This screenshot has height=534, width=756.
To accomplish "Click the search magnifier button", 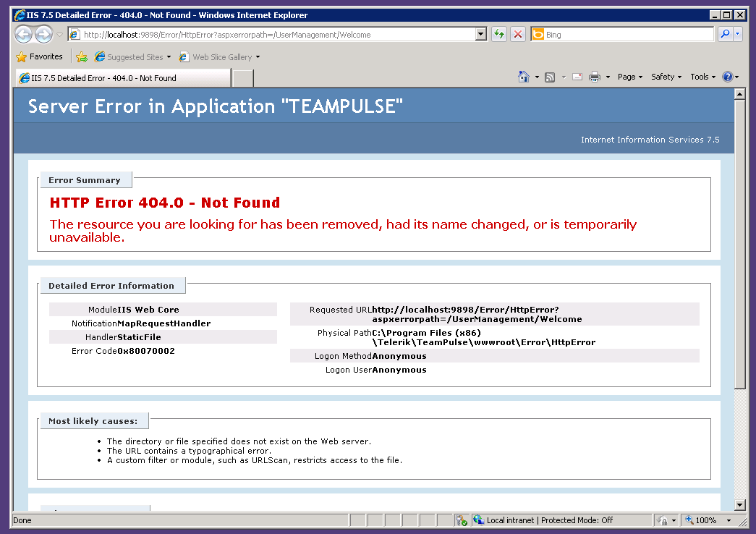I will 725,34.
